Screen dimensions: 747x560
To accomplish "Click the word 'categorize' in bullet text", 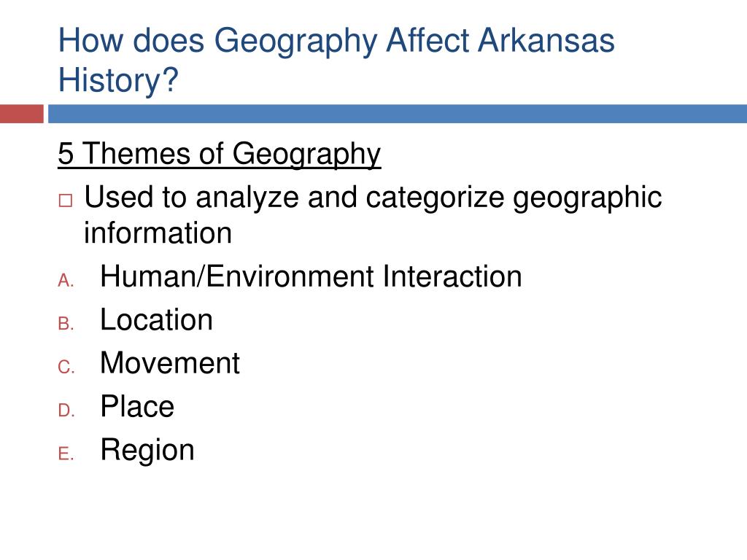I will [x=435, y=198].
